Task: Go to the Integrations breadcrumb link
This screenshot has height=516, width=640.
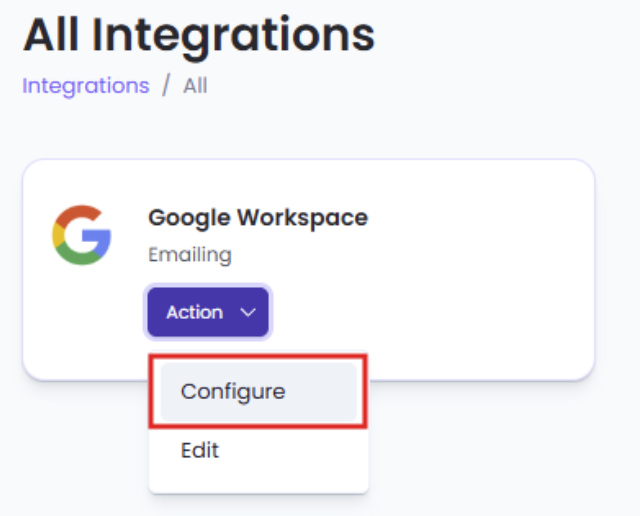Action: click(85, 85)
